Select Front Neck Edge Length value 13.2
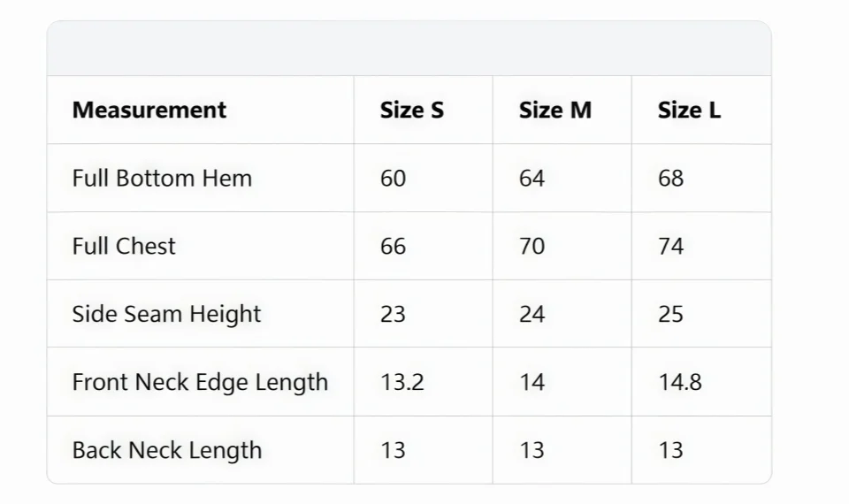This screenshot has width=849, height=504. pyautogui.click(x=402, y=382)
